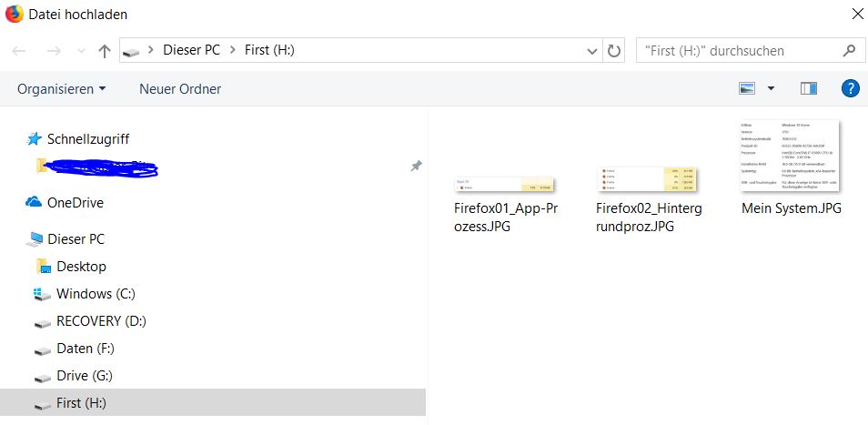Select Windows (C:) in navigation tree
The image size is (868, 425).
(x=96, y=294)
